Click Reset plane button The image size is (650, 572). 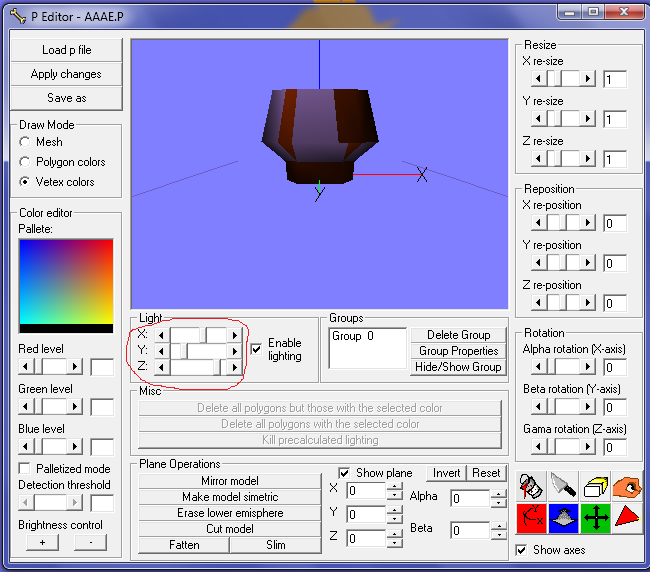pos(487,473)
